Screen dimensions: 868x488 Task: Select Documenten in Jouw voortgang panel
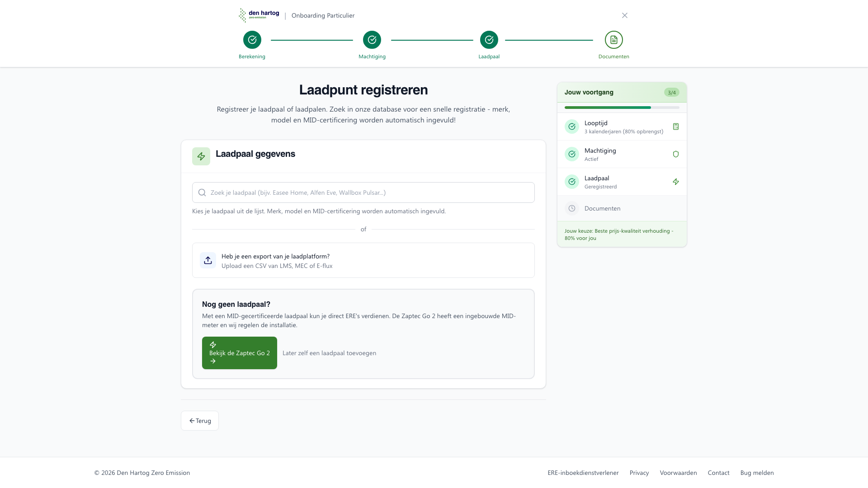click(622, 208)
